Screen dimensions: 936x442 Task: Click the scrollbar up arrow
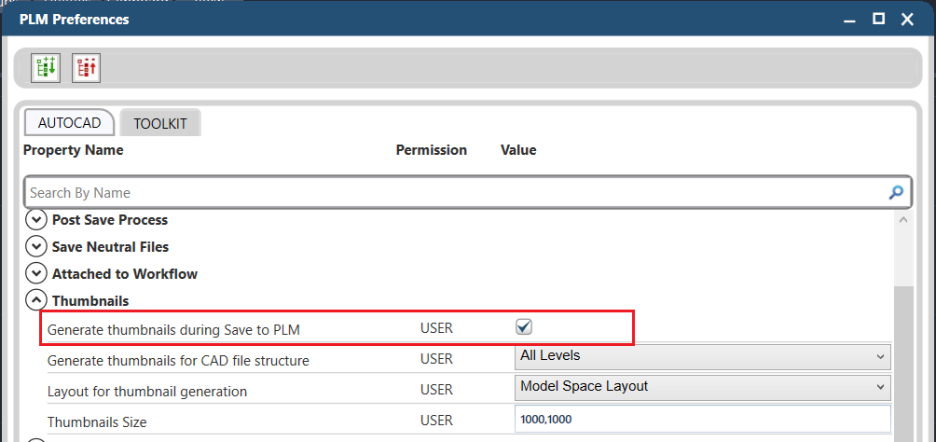coord(904,219)
